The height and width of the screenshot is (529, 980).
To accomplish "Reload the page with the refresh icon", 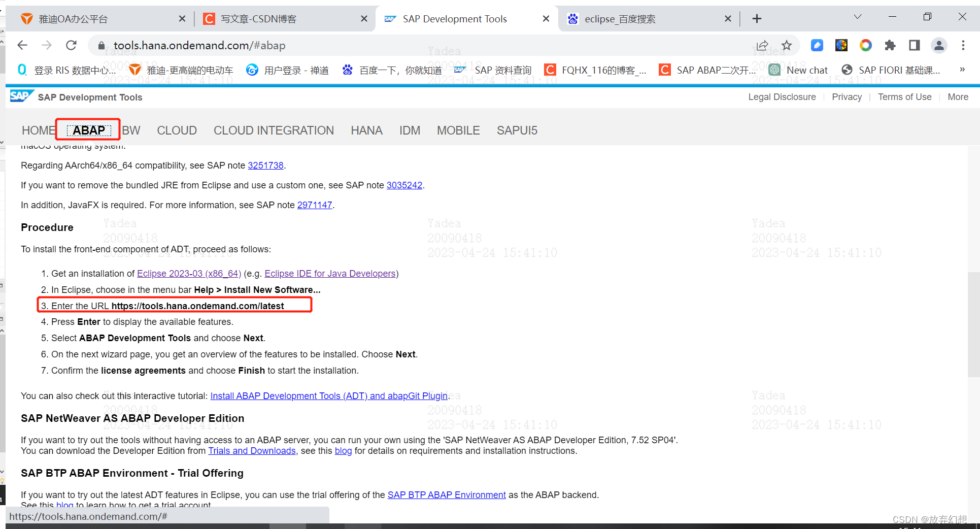I will click(x=72, y=45).
